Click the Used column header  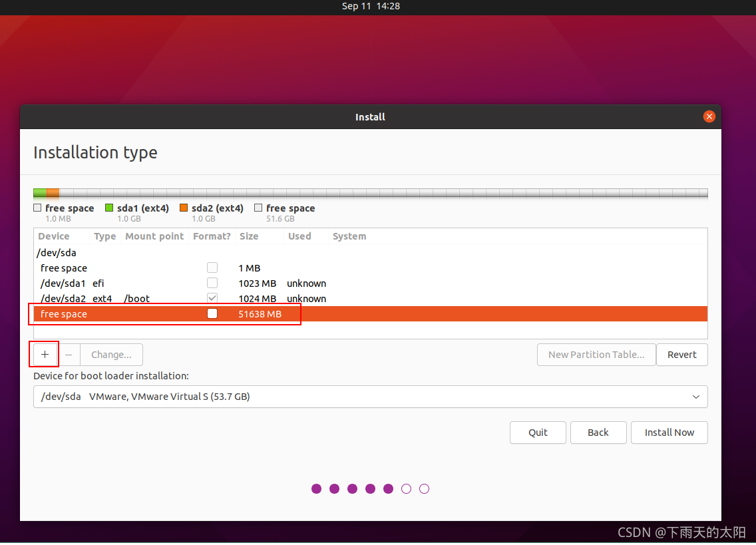coord(299,236)
